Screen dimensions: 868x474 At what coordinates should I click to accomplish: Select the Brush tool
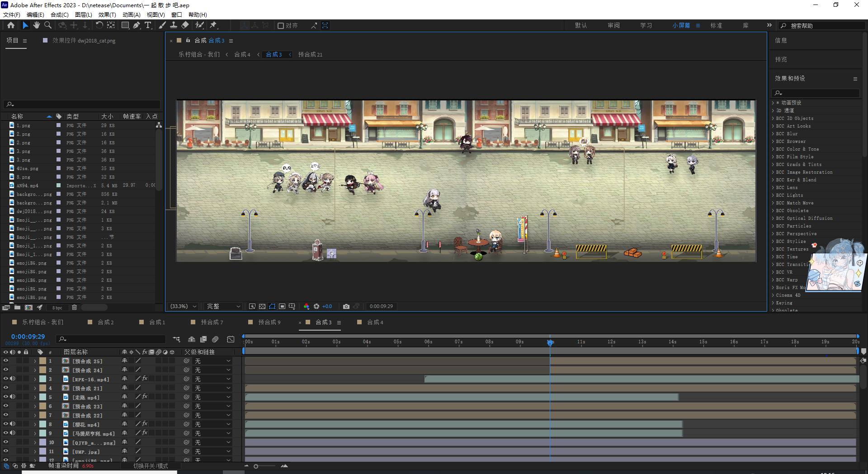[162, 25]
